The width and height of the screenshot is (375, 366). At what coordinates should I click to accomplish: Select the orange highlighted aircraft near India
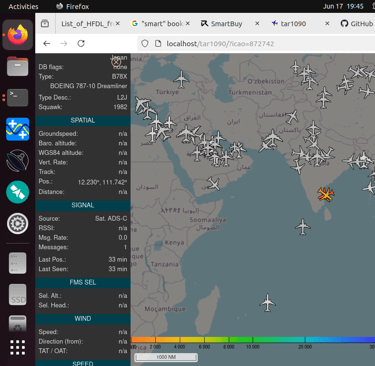pyautogui.click(x=325, y=194)
